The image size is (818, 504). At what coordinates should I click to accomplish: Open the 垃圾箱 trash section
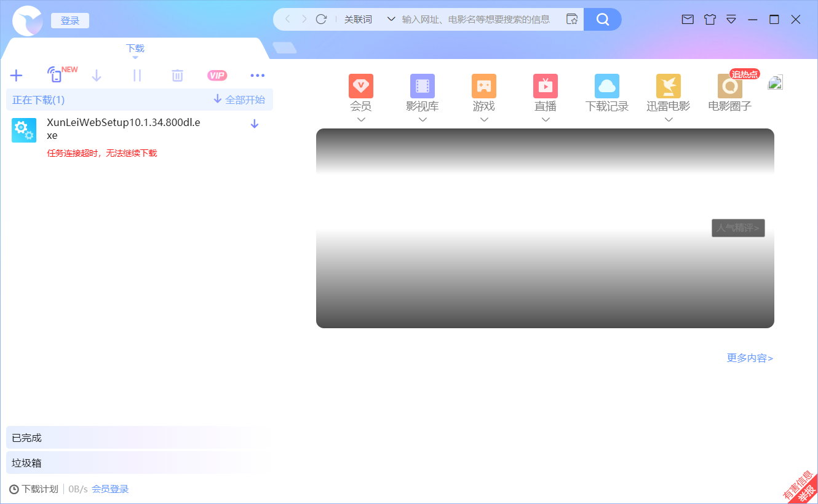pyautogui.click(x=25, y=462)
